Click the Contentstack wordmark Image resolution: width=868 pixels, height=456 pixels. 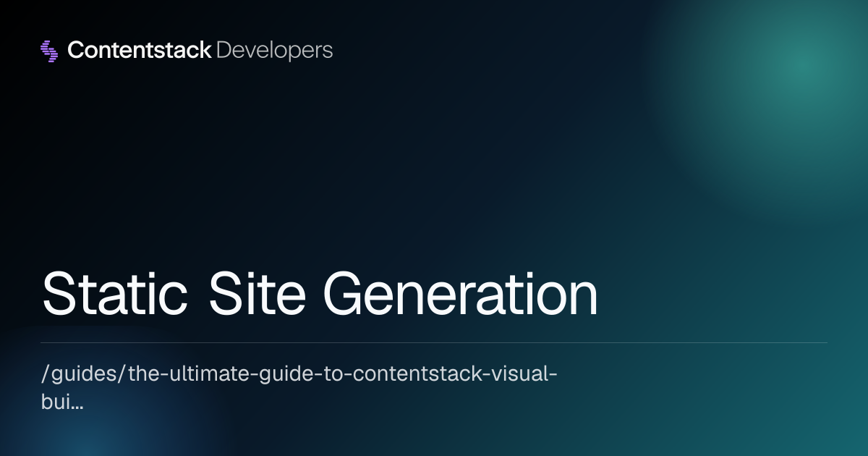139,50
